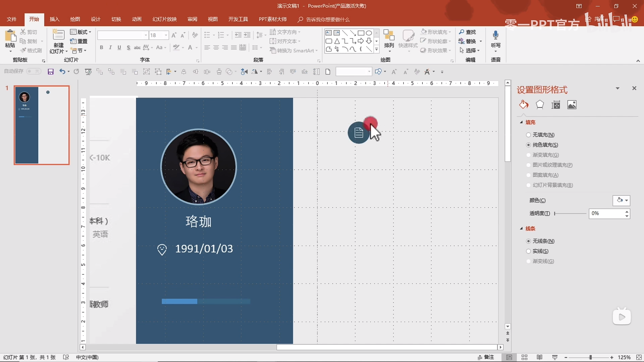Select Gradient Fill (渐变填充) radio button
Screen dimensions: 644x362
pyautogui.click(x=529, y=155)
